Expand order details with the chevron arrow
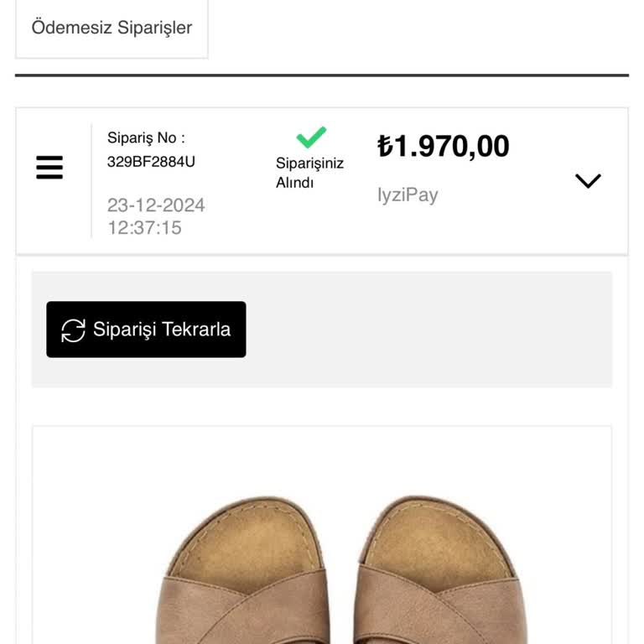This screenshot has width=644, height=644. pyautogui.click(x=588, y=180)
